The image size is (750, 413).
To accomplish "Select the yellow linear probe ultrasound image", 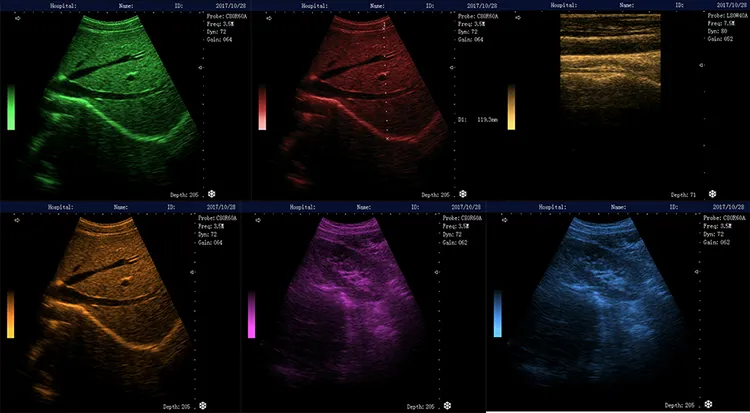I will pos(610,66).
